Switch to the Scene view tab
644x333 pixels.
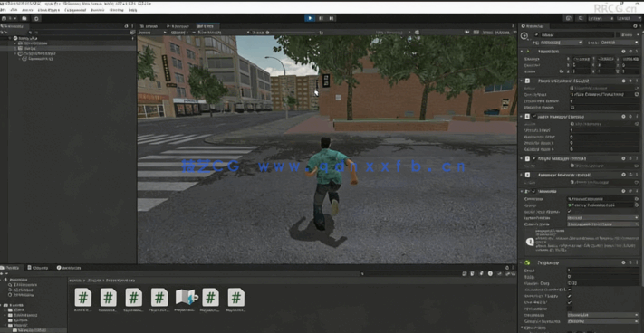149,26
